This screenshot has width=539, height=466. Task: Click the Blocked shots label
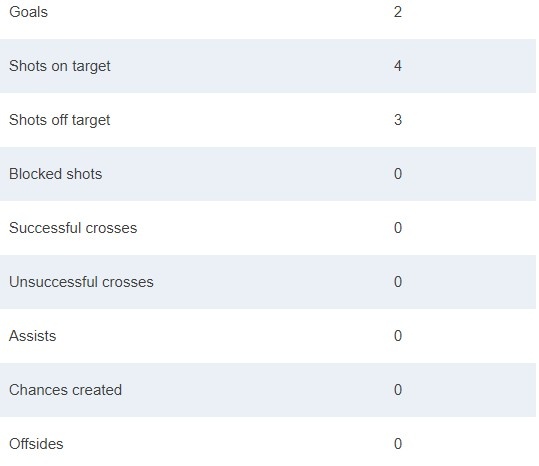[x=55, y=174]
